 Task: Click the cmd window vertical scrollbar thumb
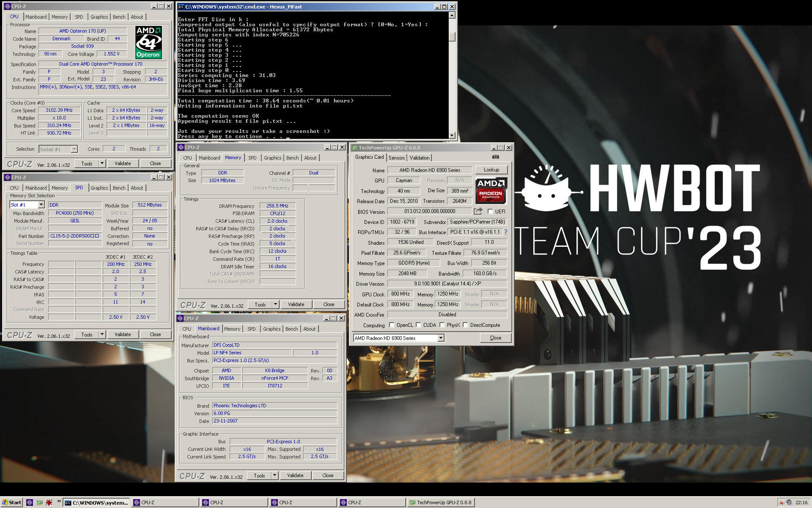coord(452,37)
